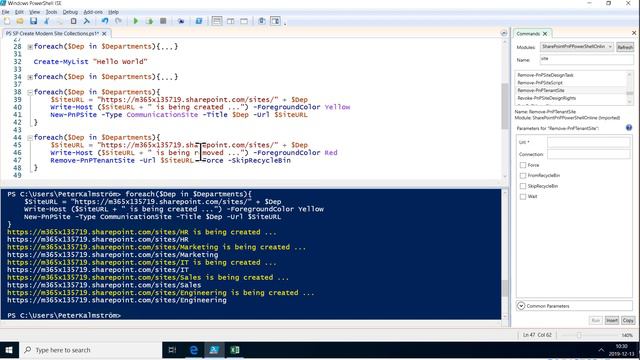
Task: Click the Cut scissors icon in toolbar
Action: click(47, 21)
